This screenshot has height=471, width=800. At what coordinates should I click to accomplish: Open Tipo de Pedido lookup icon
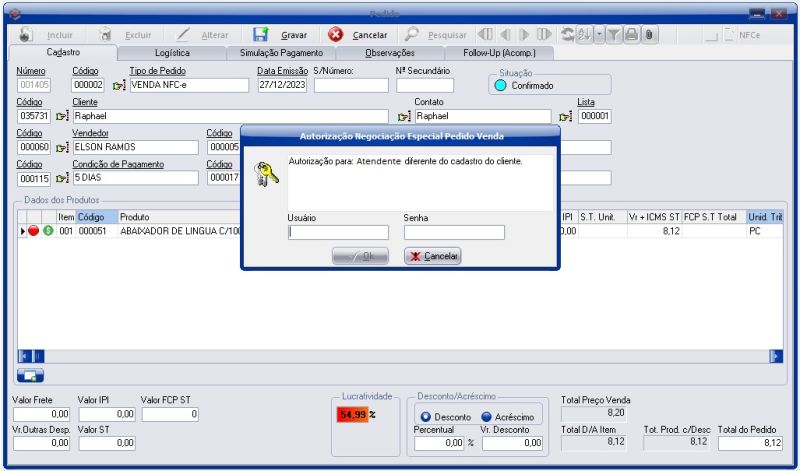[120, 86]
